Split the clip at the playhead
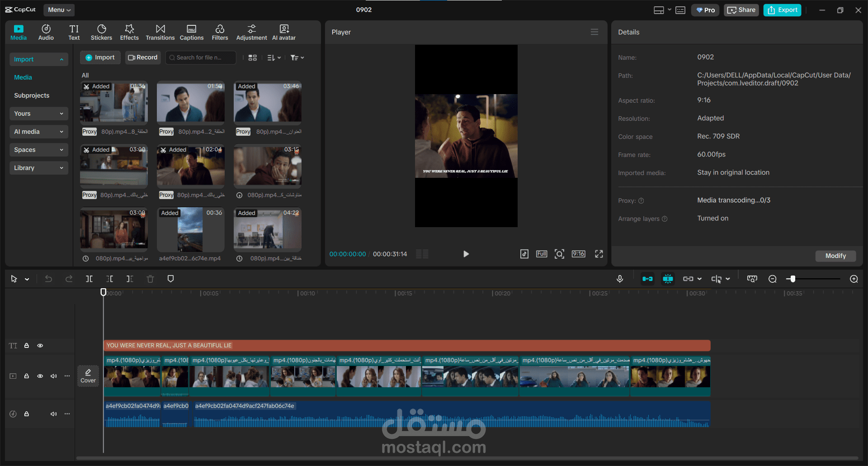Viewport: 868px width, 466px height. [x=89, y=279]
